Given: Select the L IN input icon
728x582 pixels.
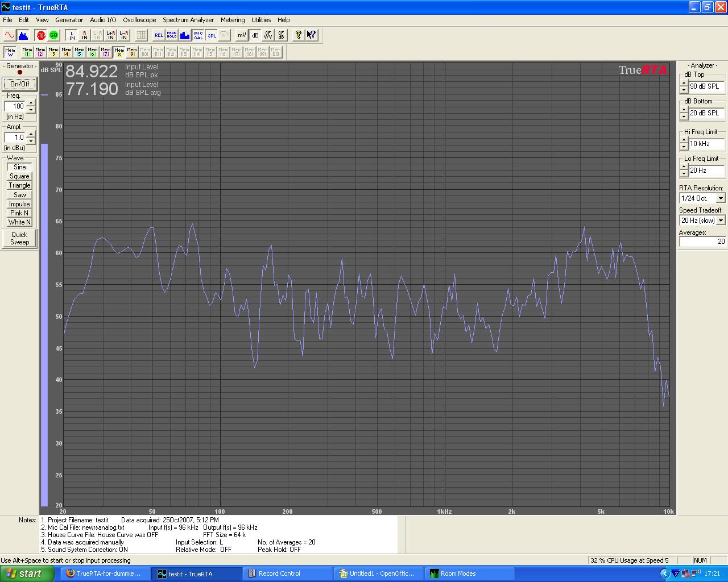Looking at the screenshot, I should tap(72, 35).
